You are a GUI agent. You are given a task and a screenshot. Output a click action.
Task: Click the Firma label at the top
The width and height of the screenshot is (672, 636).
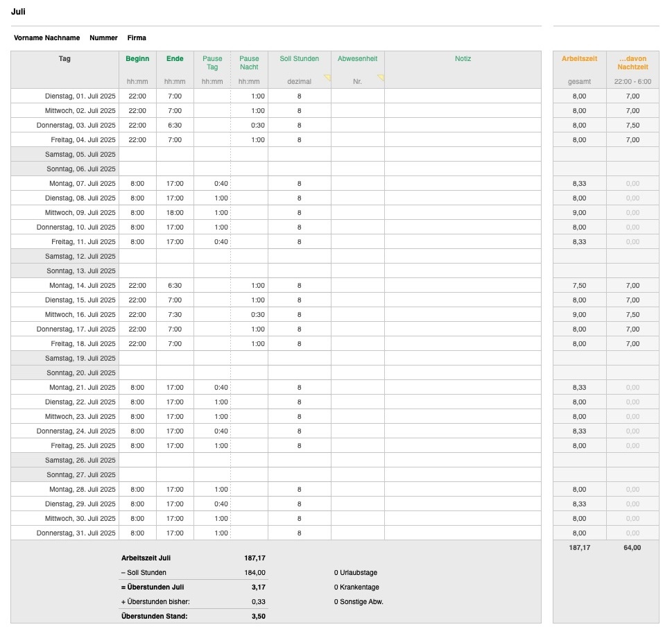pos(137,38)
